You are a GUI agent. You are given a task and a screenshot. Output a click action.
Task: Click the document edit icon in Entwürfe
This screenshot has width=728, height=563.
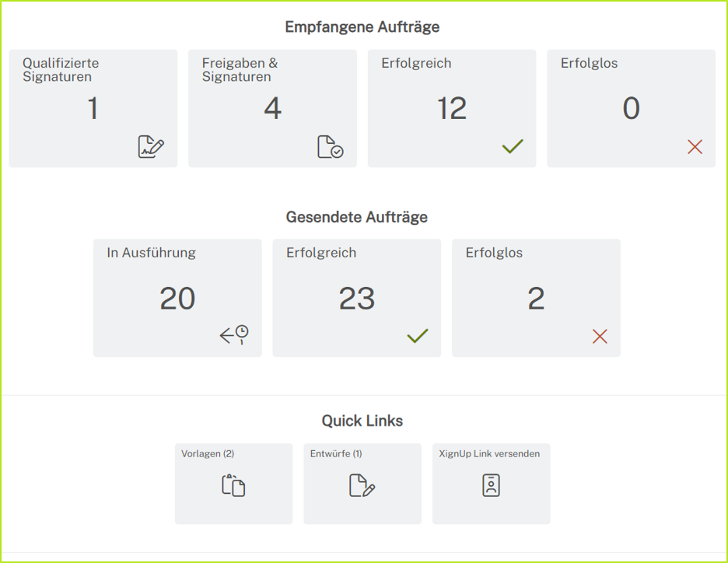click(362, 485)
